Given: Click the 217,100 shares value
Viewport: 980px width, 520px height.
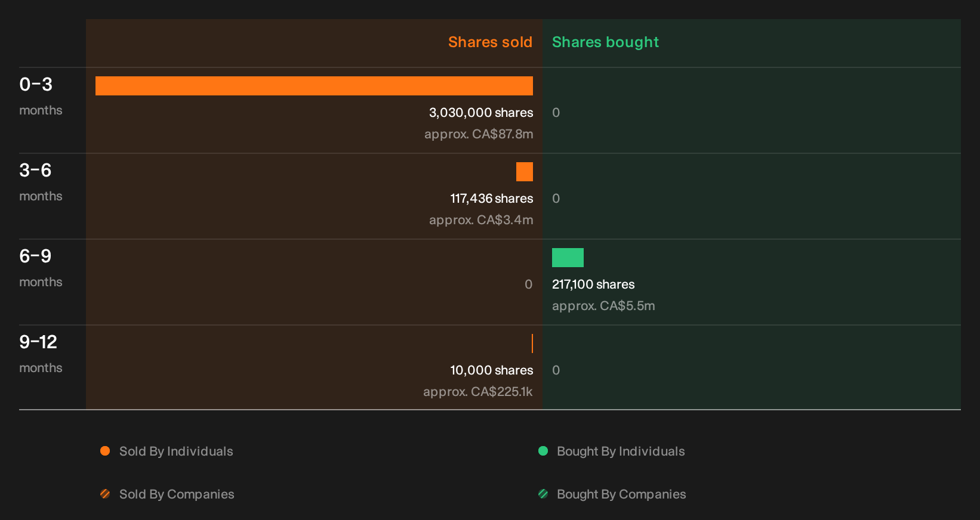Looking at the screenshot, I should (x=593, y=284).
